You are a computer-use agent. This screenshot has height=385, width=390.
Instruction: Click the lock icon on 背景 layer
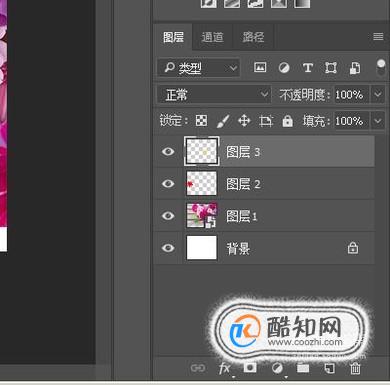(353, 248)
